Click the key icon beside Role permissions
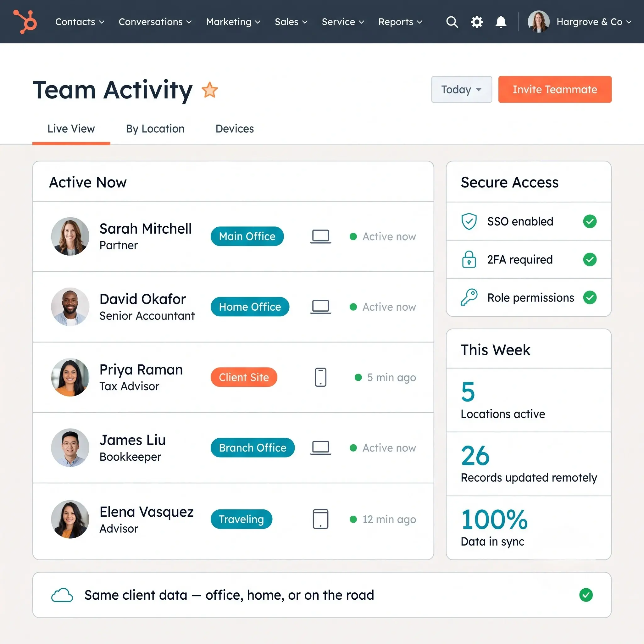This screenshot has width=644, height=644. pos(469,297)
